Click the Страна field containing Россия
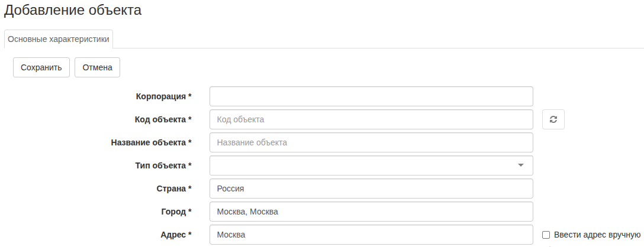The width and height of the screenshot is (644, 247). pyautogui.click(x=371, y=188)
